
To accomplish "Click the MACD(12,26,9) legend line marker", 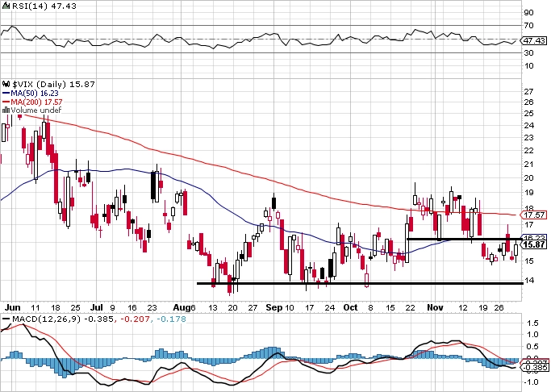I will click(6, 319).
